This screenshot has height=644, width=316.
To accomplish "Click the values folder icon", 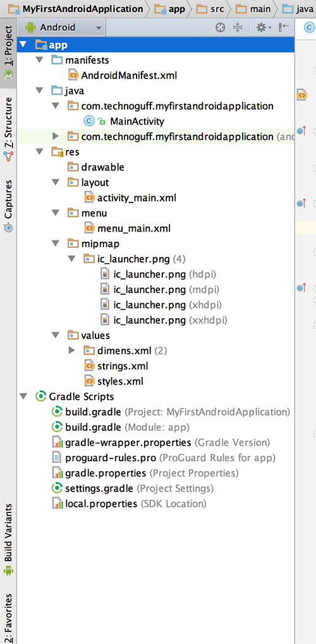I will (x=73, y=335).
